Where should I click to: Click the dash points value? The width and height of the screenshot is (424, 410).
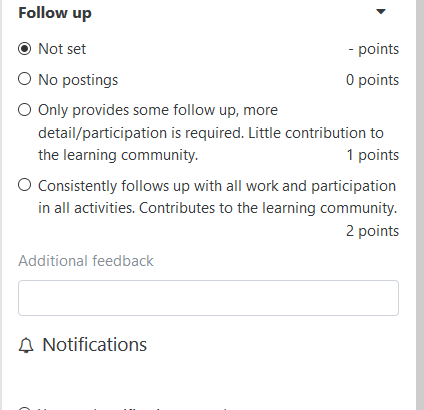[x=374, y=49]
